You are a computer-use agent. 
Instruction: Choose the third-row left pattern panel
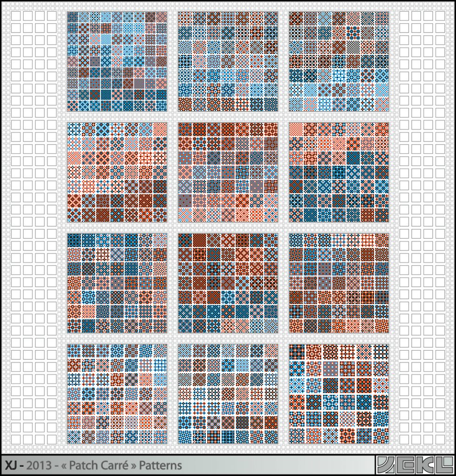click(x=117, y=283)
